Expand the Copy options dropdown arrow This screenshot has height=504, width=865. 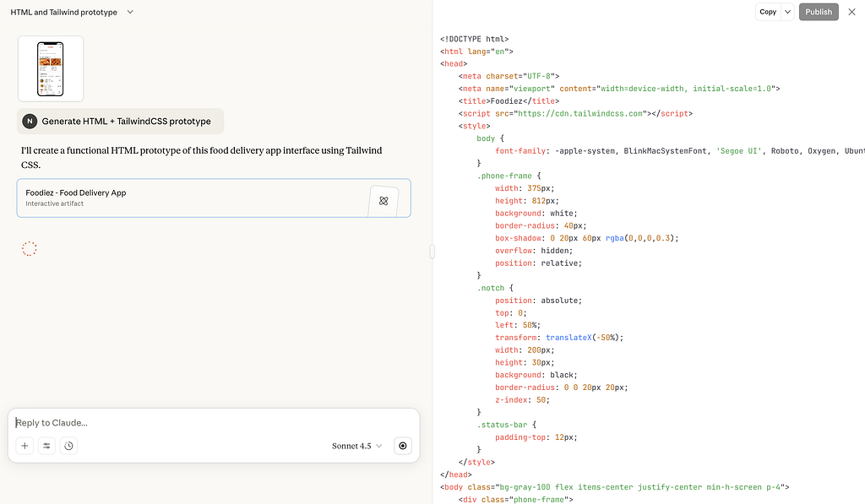pos(787,12)
